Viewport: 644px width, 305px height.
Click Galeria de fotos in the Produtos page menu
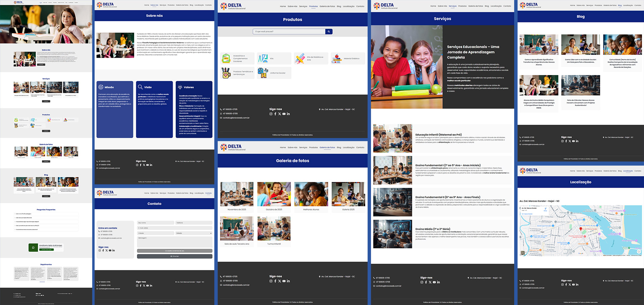(327, 6)
